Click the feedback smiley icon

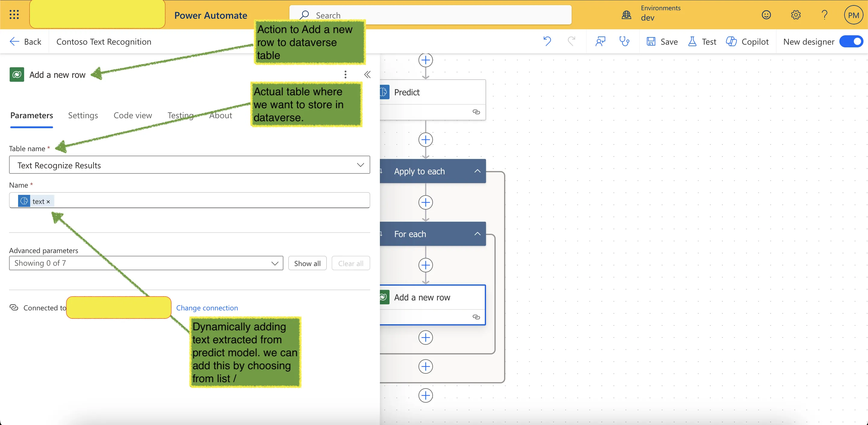click(x=766, y=15)
